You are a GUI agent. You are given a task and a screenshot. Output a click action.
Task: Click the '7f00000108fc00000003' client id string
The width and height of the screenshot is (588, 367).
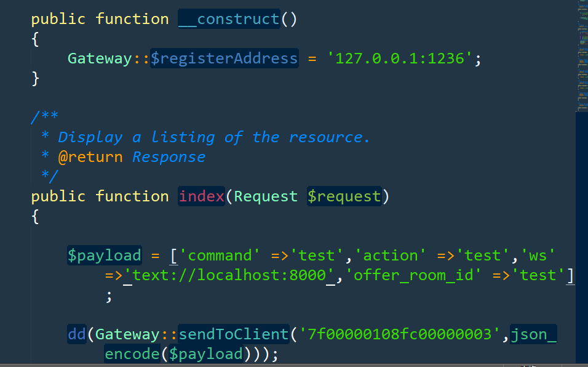coord(400,334)
